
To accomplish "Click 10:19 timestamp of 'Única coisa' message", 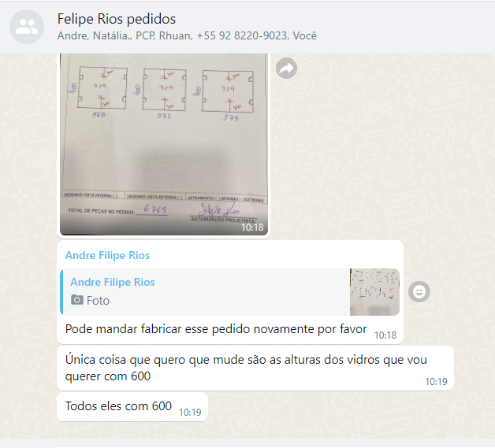I will 436,382.
